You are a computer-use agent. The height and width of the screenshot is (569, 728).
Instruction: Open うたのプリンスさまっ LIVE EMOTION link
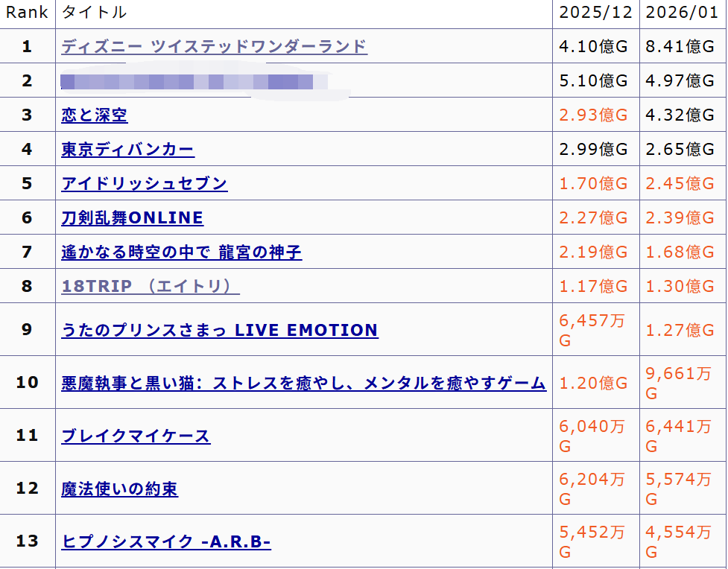[220, 330]
